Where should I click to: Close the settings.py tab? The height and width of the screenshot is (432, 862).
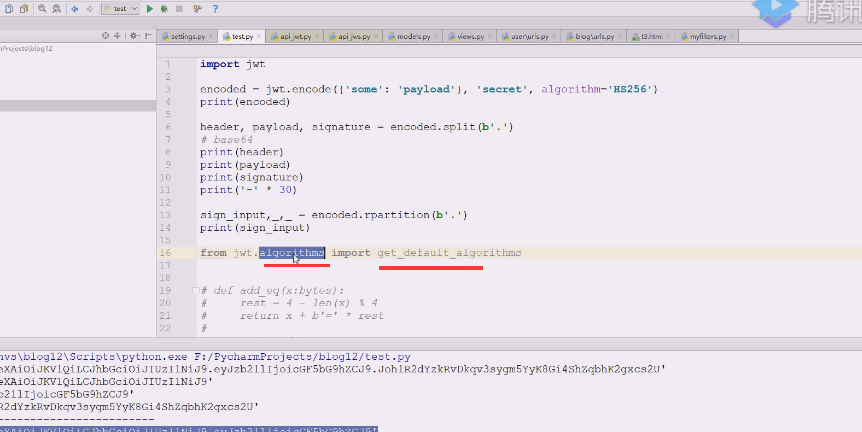[x=211, y=36]
